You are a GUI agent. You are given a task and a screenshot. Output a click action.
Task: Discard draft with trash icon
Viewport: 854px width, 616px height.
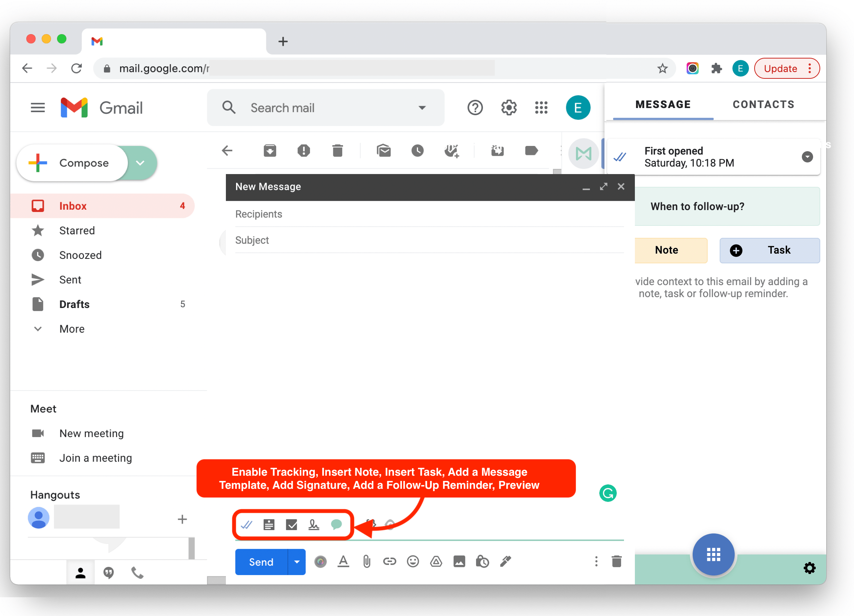[x=616, y=562]
